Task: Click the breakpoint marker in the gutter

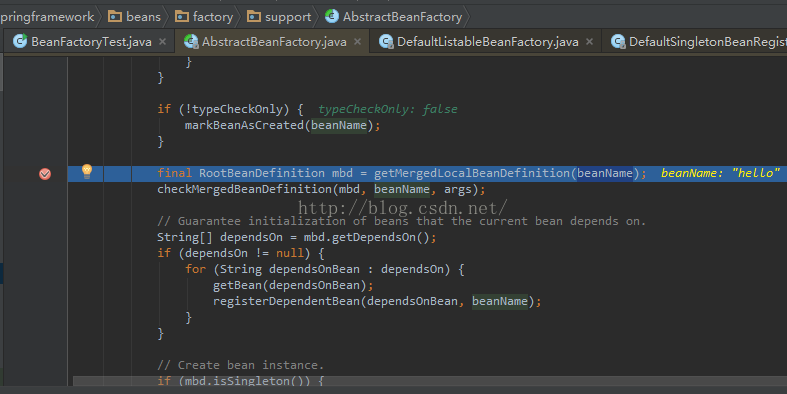Action: point(45,174)
